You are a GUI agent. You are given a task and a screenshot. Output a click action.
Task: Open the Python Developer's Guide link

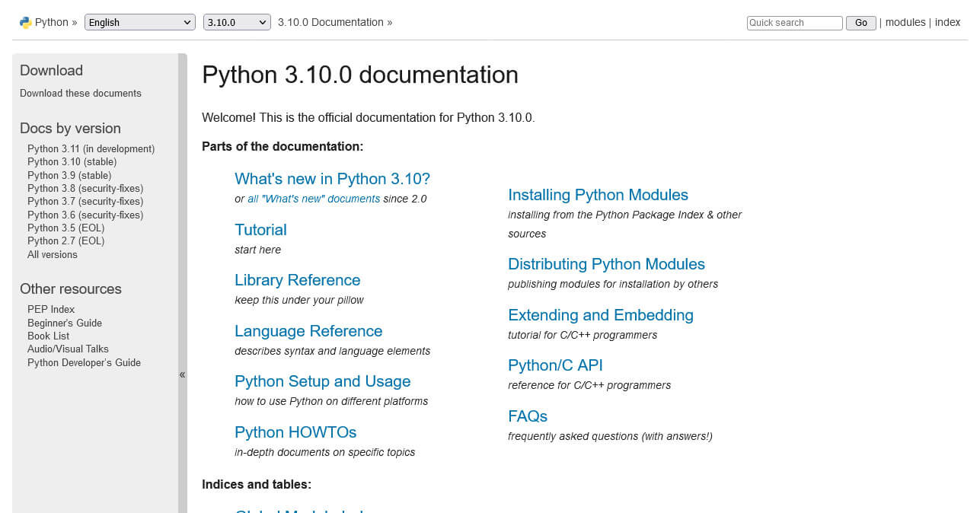(85, 362)
